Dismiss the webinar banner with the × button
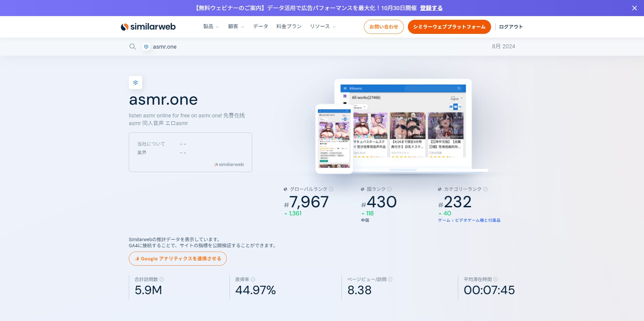 634,8
